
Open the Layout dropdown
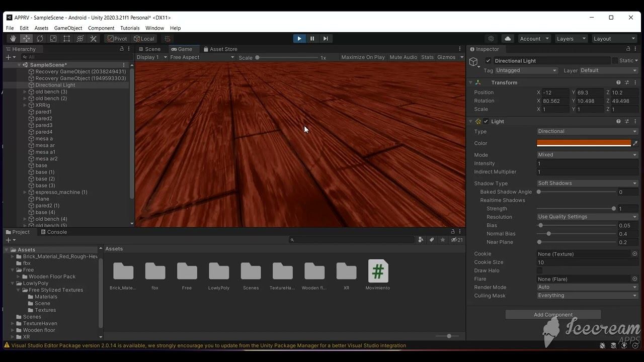(x=614, y=39)
